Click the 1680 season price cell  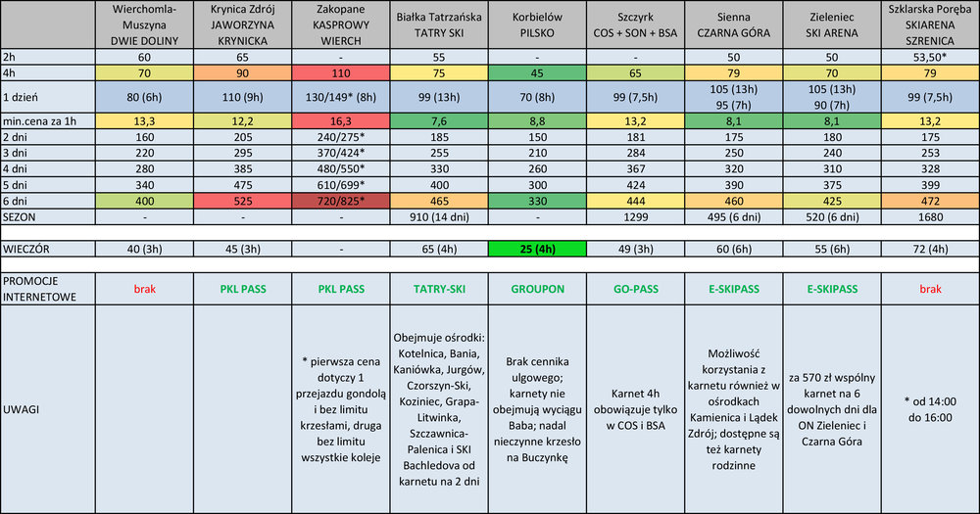pos(930,217)
